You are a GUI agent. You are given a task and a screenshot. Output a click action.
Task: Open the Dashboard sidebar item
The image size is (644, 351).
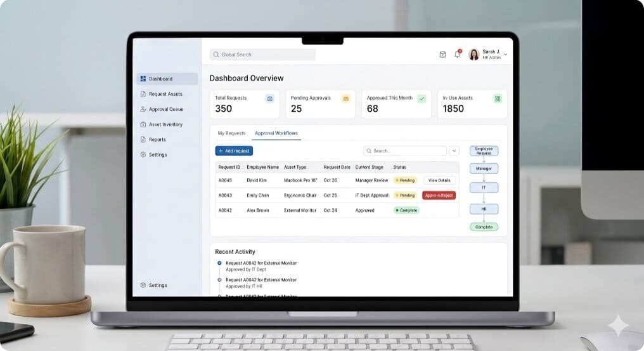(x=167, y=79)
